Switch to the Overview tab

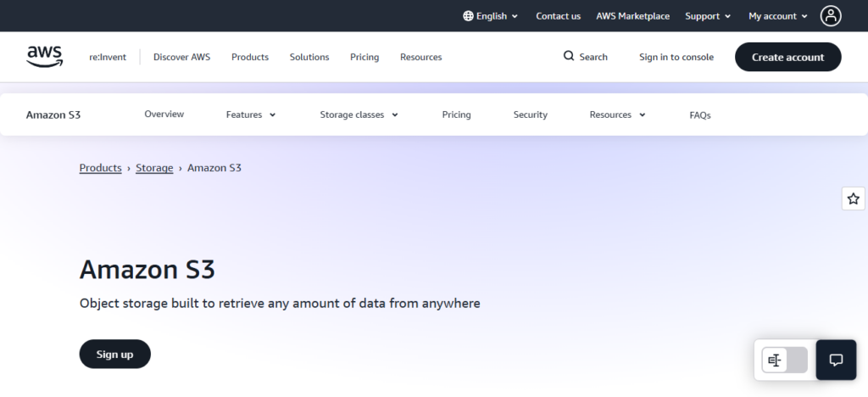click(164, 114)
